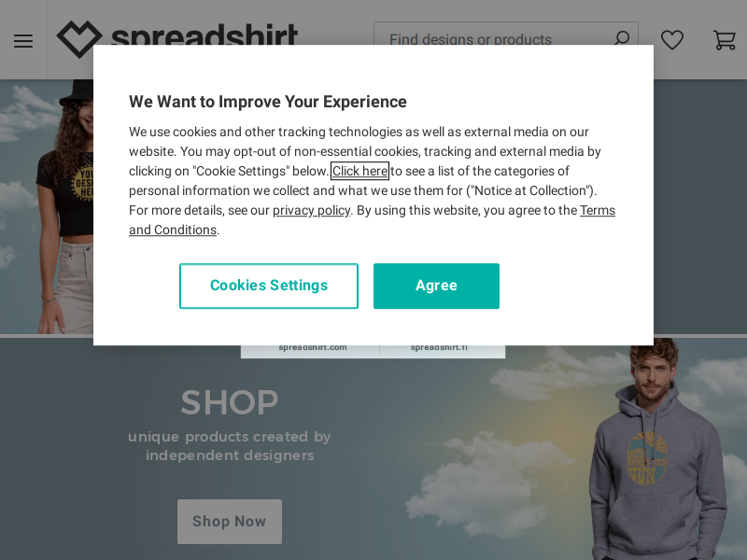Open the hamburger menu

23,41
